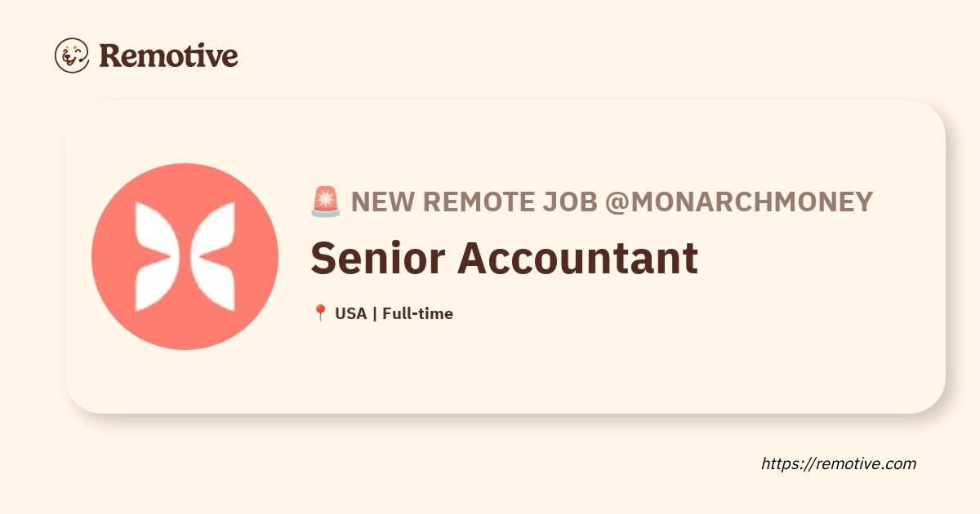Click the coral circle around company logo

185,256
